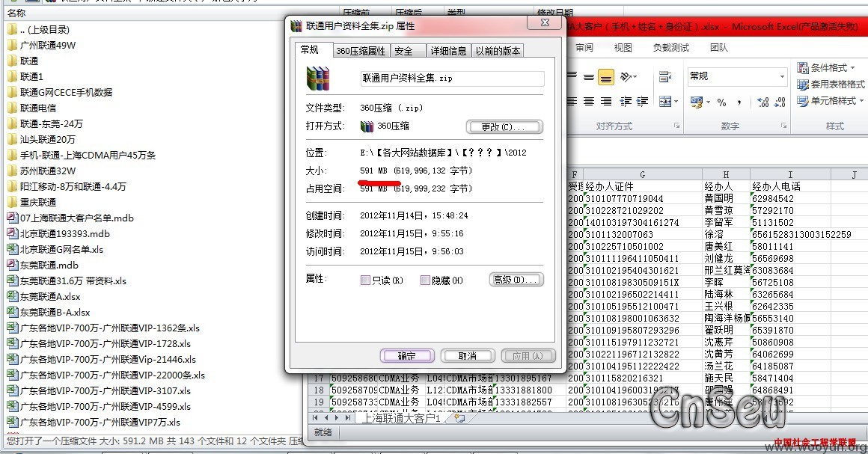Click the last sheet navigation arrow
Screen dimensions: 868x454
pyautogui.click(x=347, y=418)
